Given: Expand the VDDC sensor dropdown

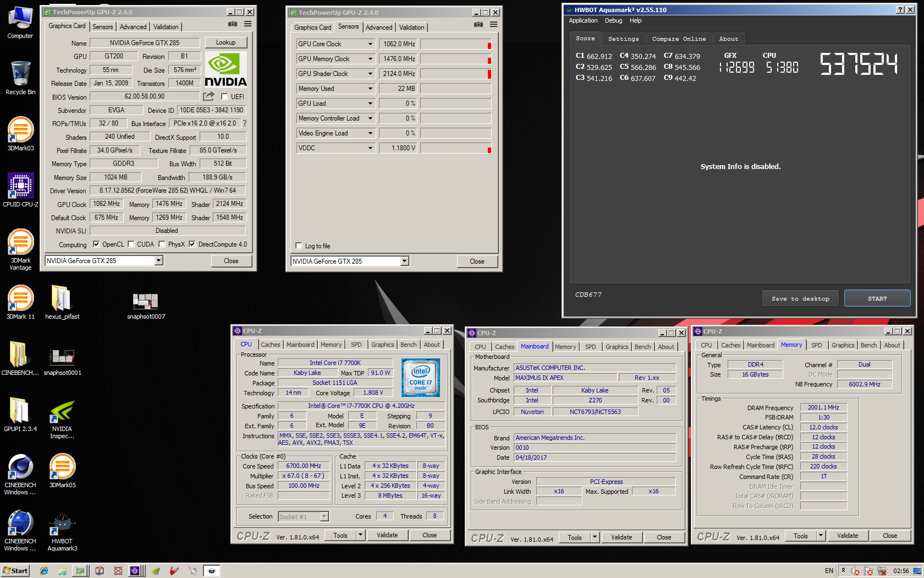Looking at the screenshot, I should tap(370, 148).
